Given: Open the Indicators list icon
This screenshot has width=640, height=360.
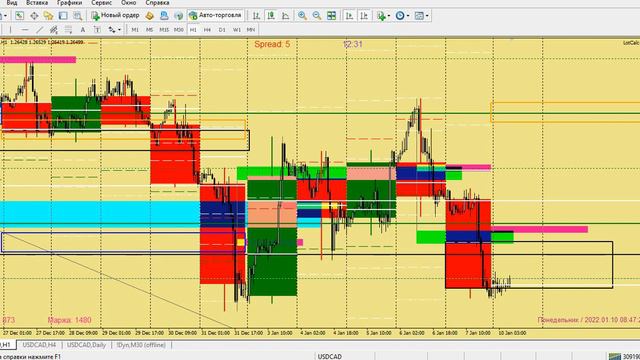Looking at the screenshot, I should pyautogui.click(x=381, y=16).
